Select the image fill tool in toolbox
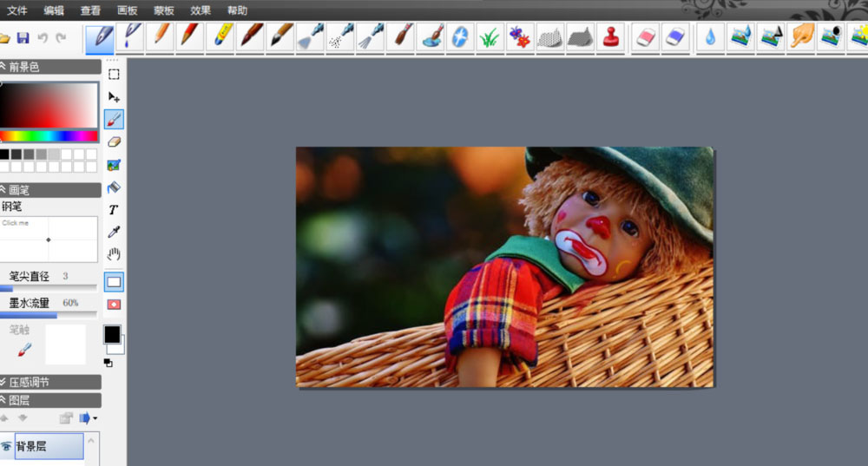The height and width of the screenshot is (466, 868). pos(114,165)
